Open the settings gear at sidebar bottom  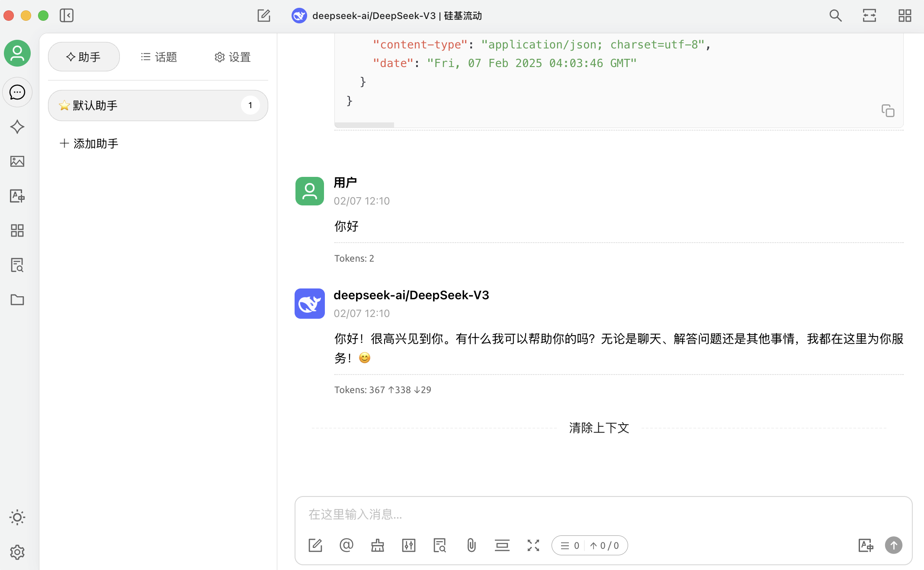(x=17, y=552)
